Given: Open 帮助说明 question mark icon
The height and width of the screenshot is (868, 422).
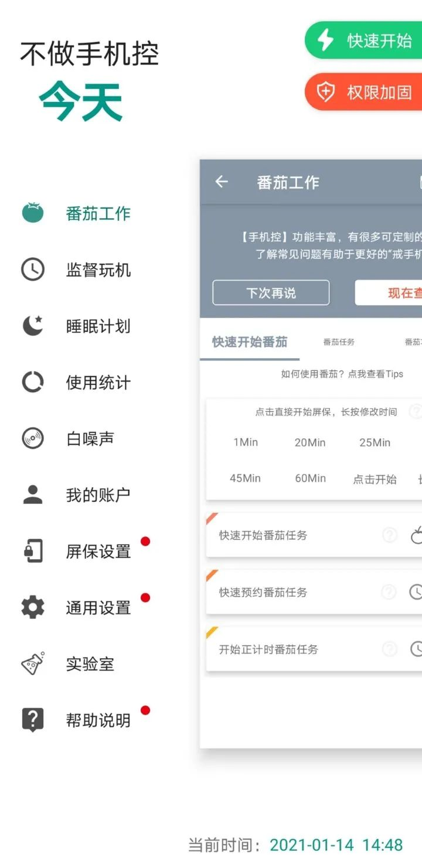Looking at the screenshot, I should tap(33, 720).
